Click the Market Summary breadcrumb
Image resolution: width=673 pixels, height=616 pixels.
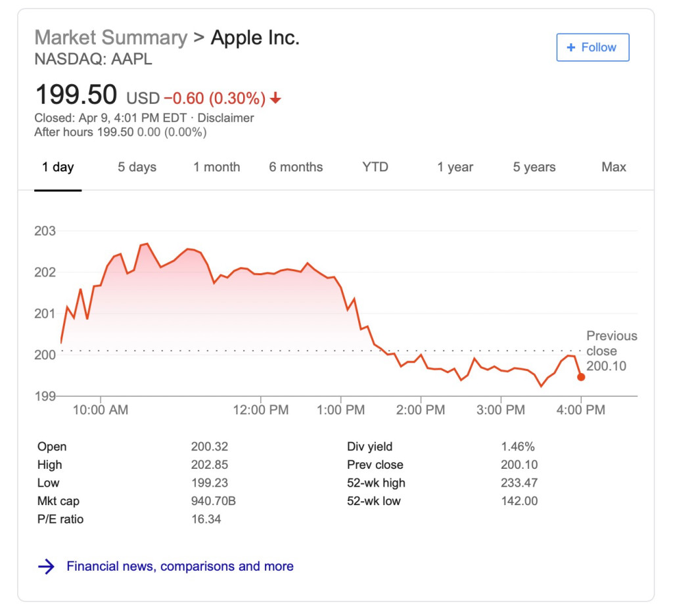(x=110, y=37)
